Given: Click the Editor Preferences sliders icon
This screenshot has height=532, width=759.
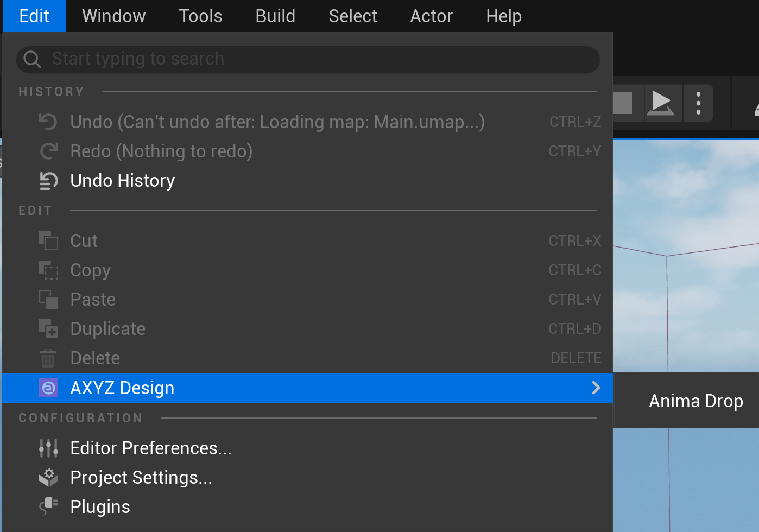Looking at the screenshot, I should coord(48,448).
